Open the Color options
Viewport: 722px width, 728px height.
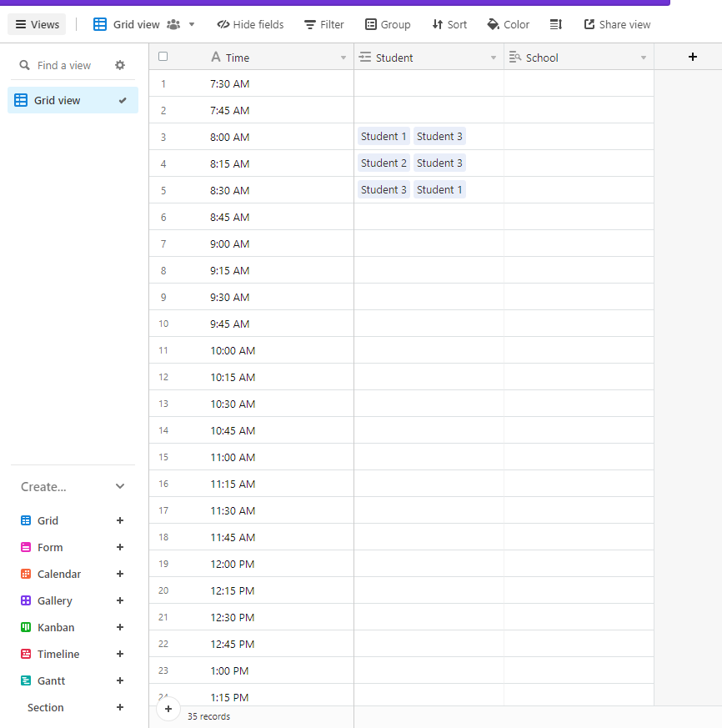click(x=508, y=25)
